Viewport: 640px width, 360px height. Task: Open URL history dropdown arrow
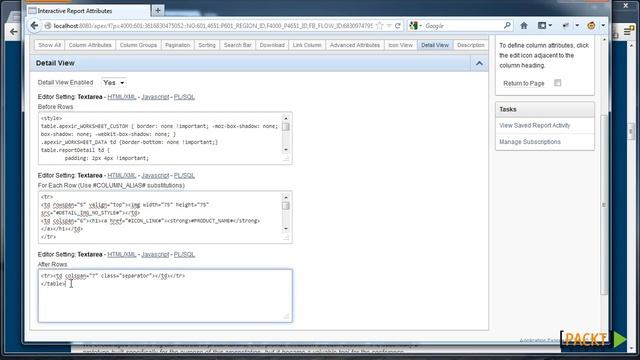click(389, 26)
